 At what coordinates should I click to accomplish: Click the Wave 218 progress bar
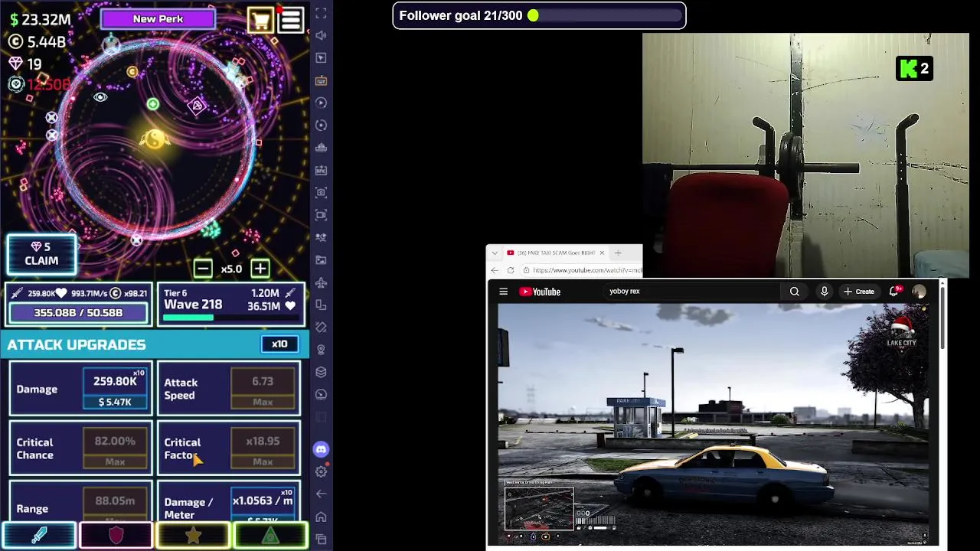(230, 318)
